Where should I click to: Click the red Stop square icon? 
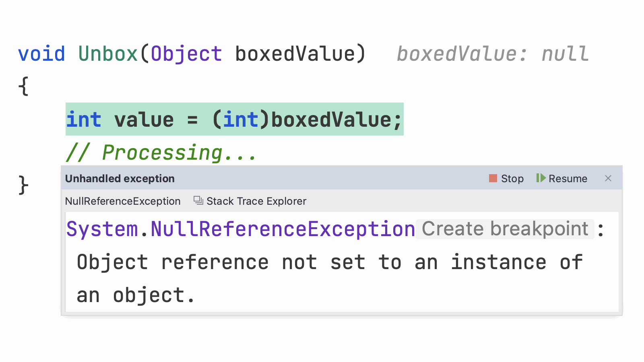[493, 178]
